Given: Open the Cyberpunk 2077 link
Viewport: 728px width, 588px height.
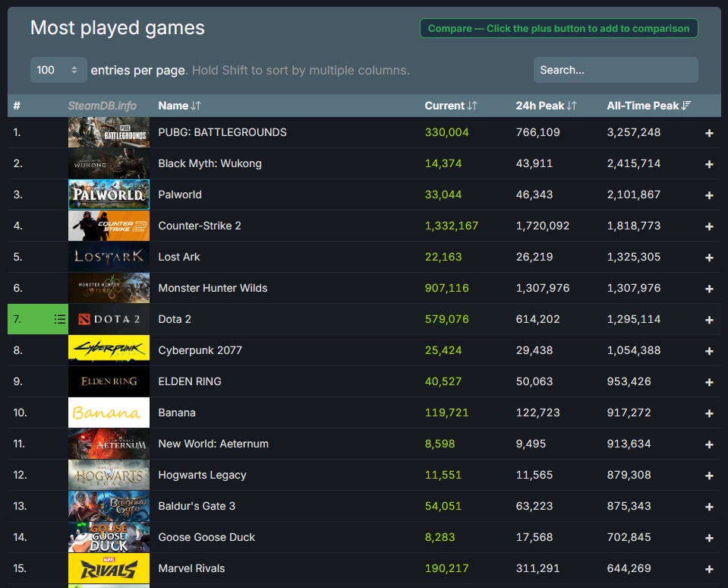Looking at the screenshot, I should click(x=200, y=350).
